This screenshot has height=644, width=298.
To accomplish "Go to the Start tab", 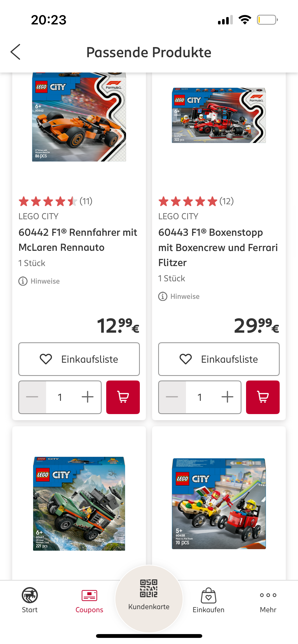I will [30, 600].
